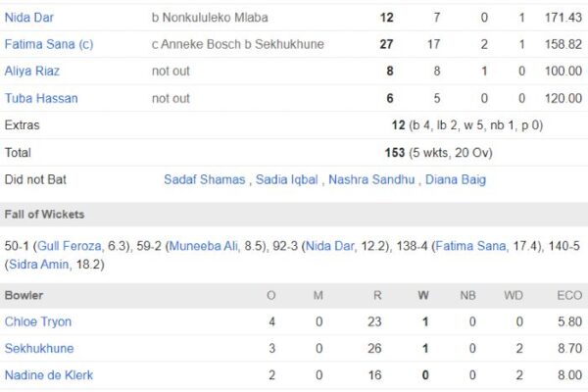Open Nashra Sandhu player profile
The image size is (588, 392).
pyautogui.click(x=371, y=180)
